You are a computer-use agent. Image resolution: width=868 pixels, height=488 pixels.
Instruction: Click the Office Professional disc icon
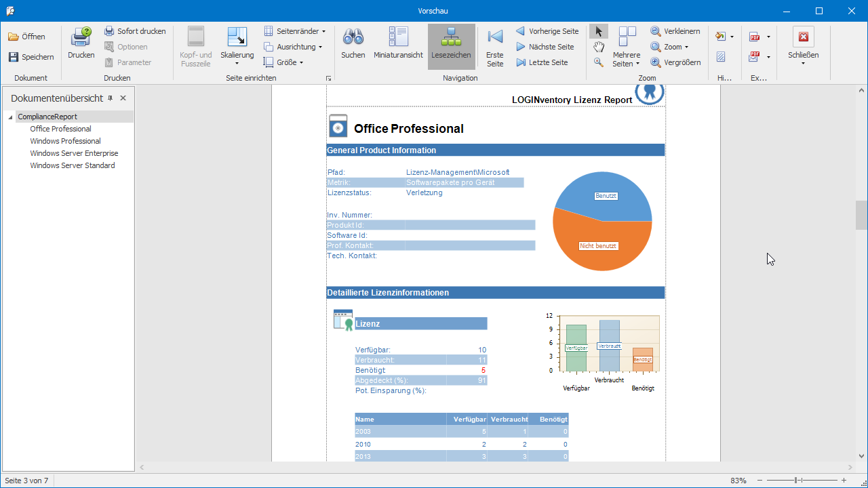[x=338, y=127]
